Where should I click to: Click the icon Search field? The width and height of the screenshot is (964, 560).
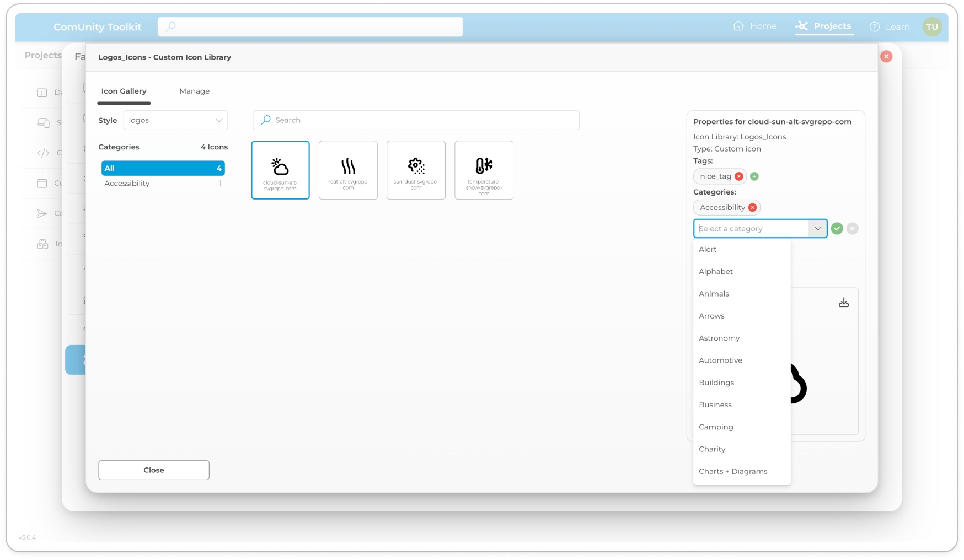pos(416,120)
